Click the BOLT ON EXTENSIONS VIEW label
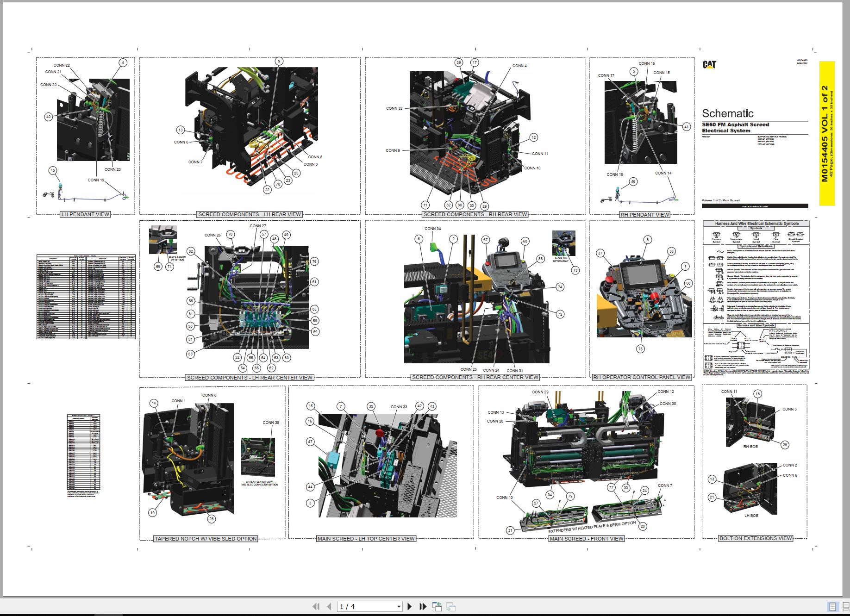 (756, 538)
